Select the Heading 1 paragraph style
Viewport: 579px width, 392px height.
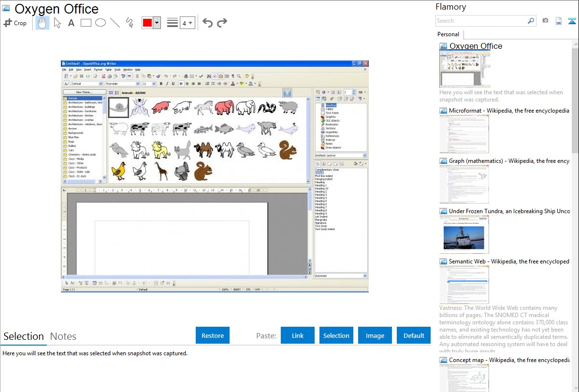[320, 186]
